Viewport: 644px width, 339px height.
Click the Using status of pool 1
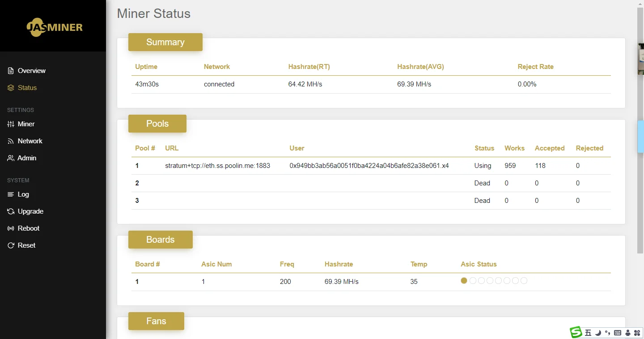coord(483,166)
